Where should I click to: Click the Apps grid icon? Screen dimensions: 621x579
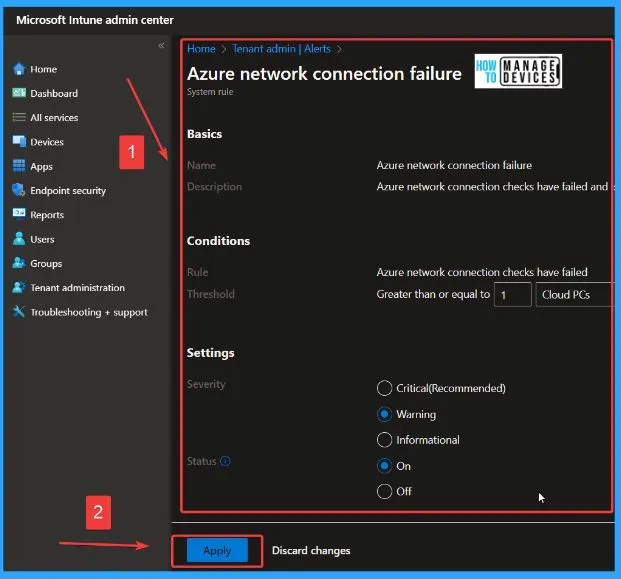tap(19, 166)
